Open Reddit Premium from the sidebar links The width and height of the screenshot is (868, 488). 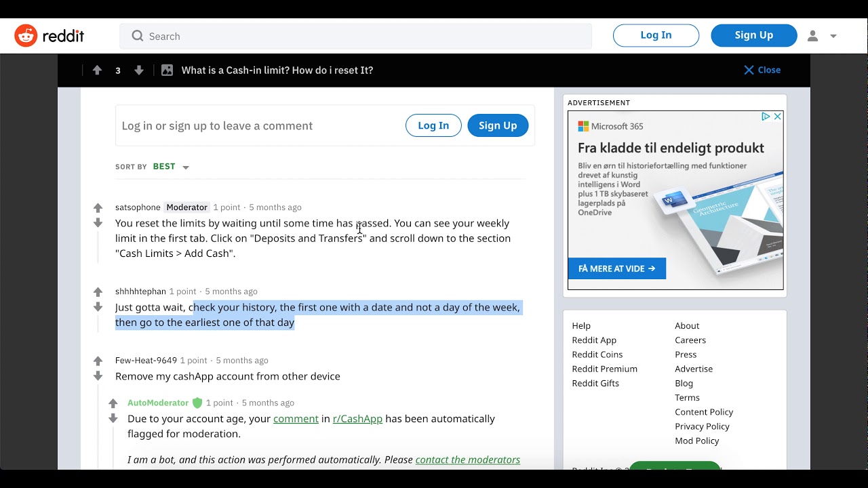[x=604, y=369]
